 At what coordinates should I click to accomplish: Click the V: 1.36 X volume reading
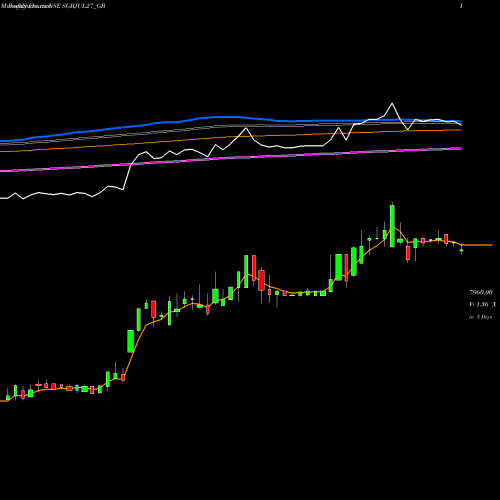482,304
